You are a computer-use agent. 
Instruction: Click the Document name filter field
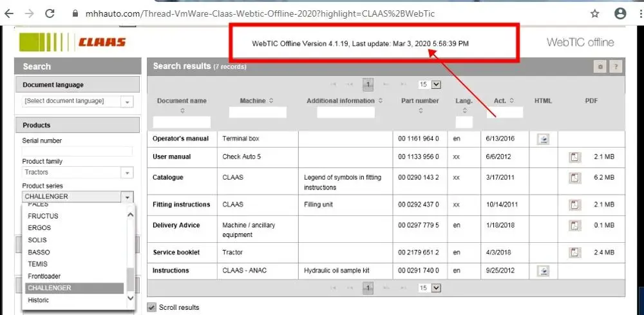tap(182, 122)
